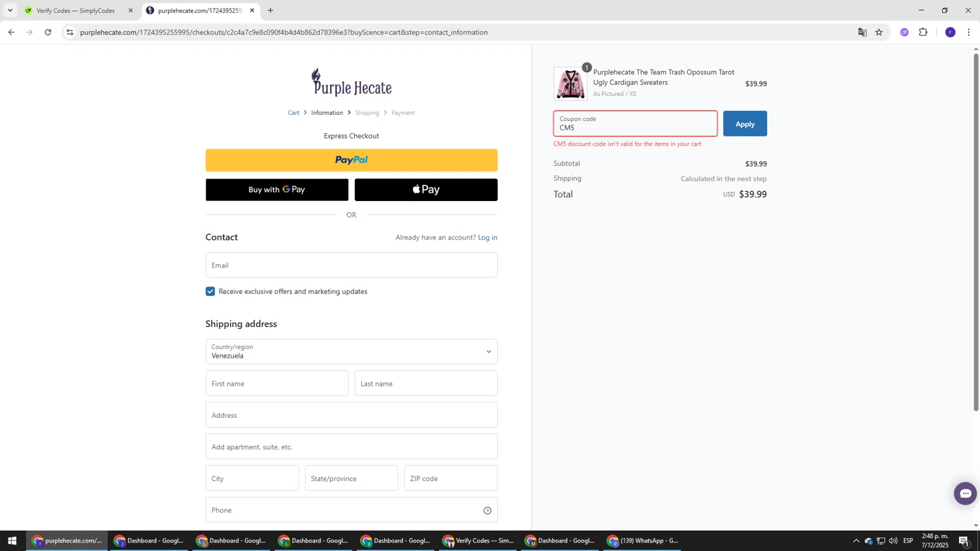This screenshot has height=551, width=980.
Task: Open the network tray icon
Action: [x=881, y=541]
